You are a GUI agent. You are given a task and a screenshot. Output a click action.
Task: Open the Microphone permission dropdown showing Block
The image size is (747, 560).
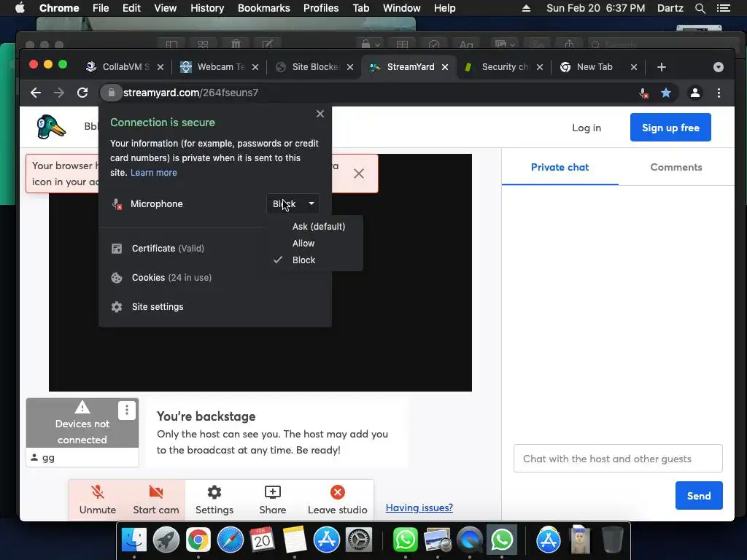click(x=293, y=204)
